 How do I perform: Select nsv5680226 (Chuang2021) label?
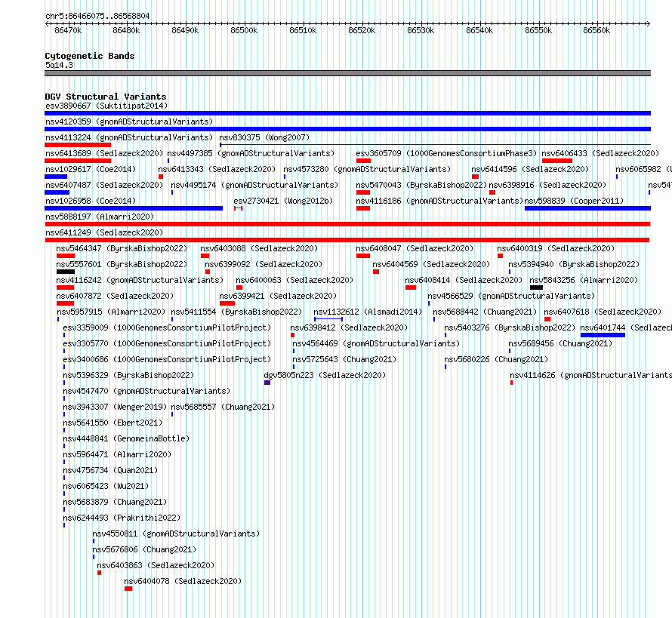pos(496,359)
